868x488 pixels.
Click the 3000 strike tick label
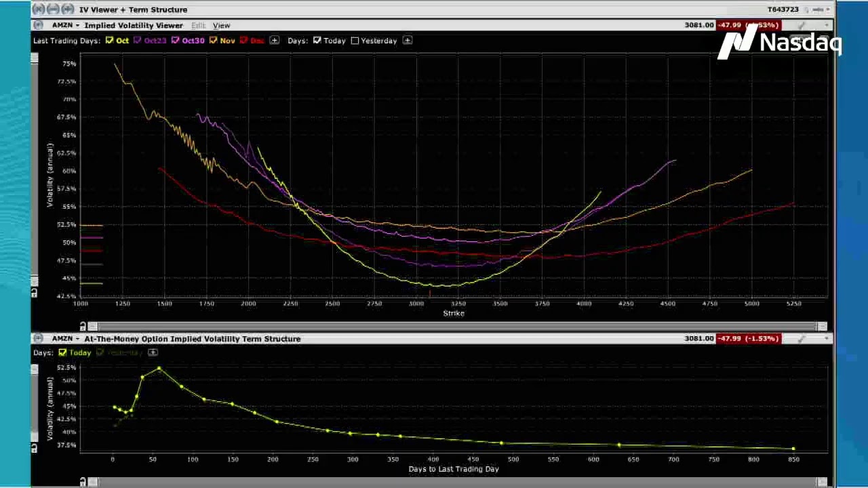416,304
